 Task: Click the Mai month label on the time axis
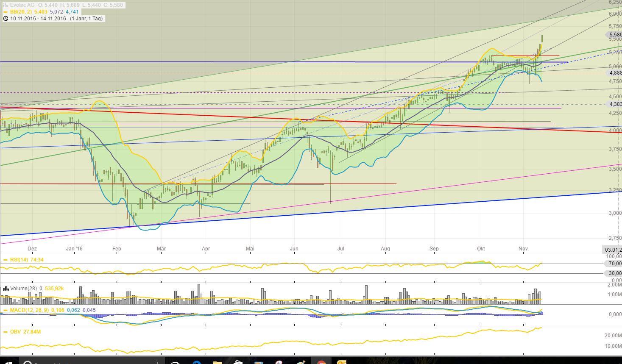click(x=250, y=249)
